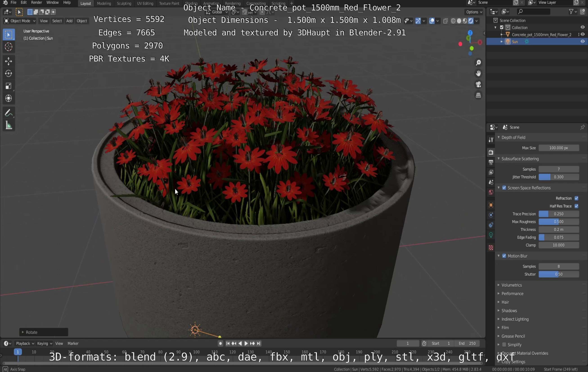
Task: Select the Measure ruler tool
Action: pyautogui.click(x=9, y=125)
